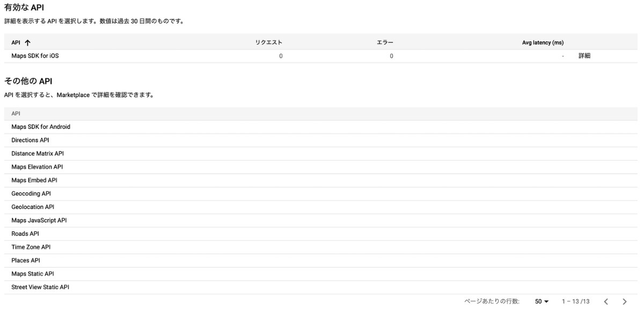Open Maps Static API entry
This screenshot has width=644, height=309.
coord(33,274)
